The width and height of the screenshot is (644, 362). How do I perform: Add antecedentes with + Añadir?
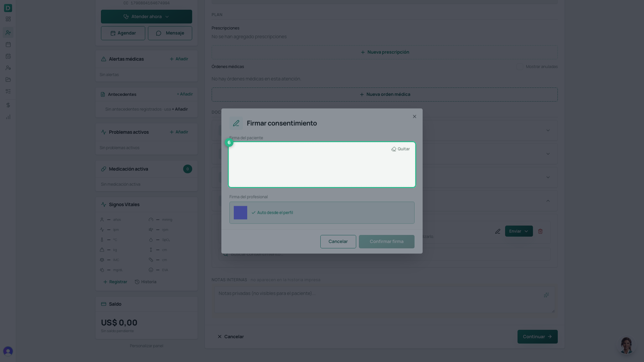(185, 94)
